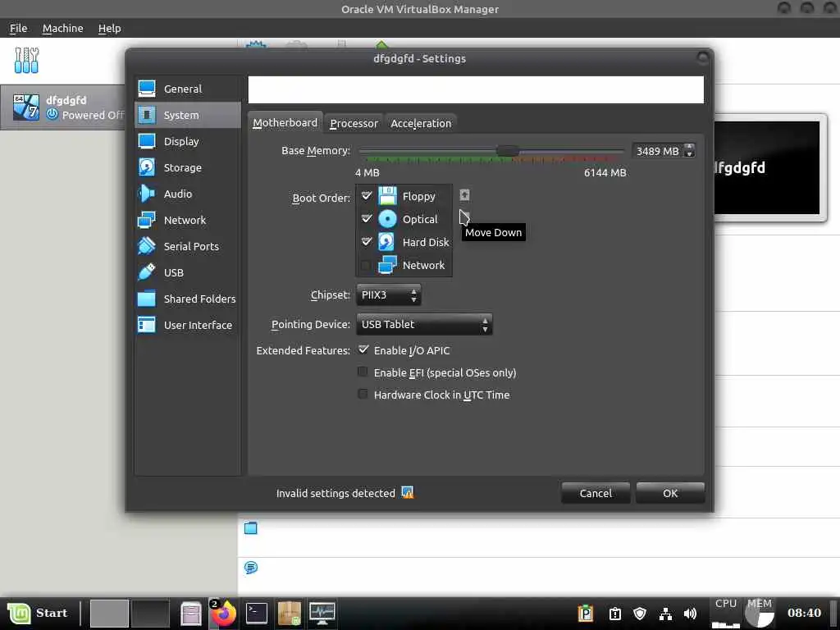Click the Invalid settings detected text
This screenshot has width=840, height=630.
point(336,493)
